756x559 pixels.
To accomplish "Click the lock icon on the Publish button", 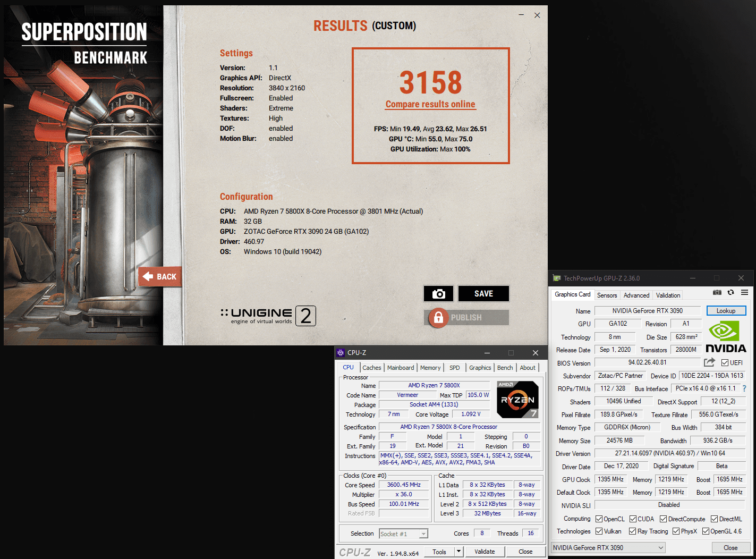I will tap(438, 318).
